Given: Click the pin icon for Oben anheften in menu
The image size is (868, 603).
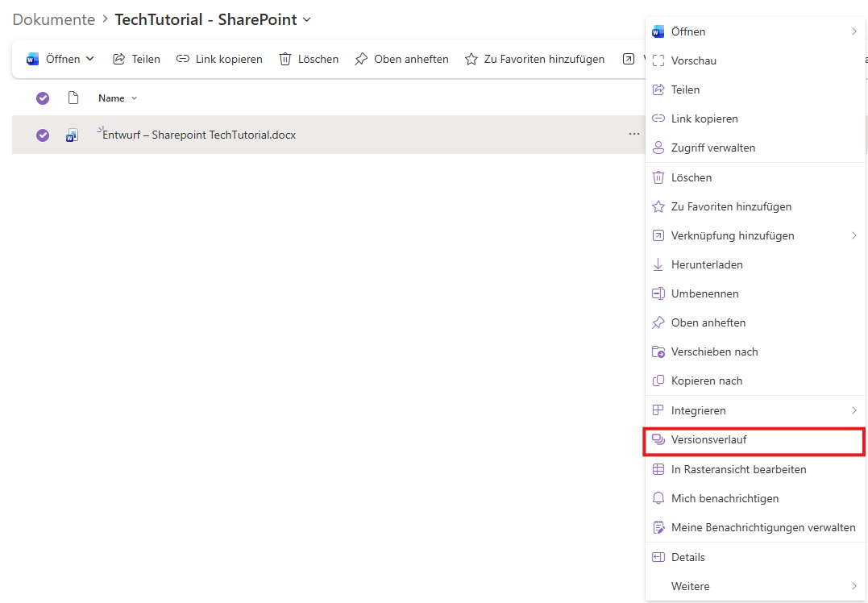Looking at the screenshot, I should (x=658, y=322).
